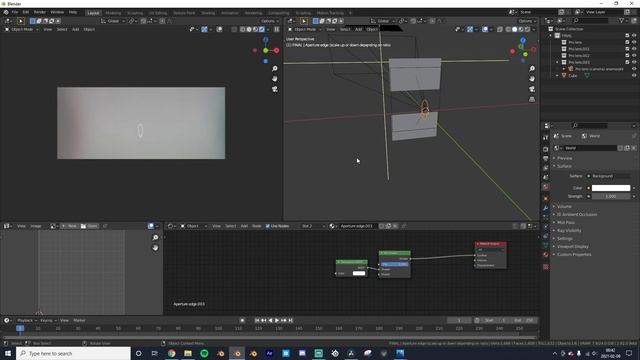Open the File menu

click(15, 12)
